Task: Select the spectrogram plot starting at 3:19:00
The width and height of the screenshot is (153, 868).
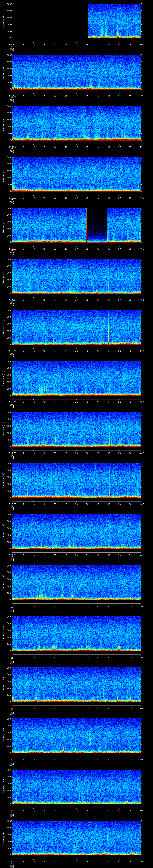Action: click(x=77, y=531)
